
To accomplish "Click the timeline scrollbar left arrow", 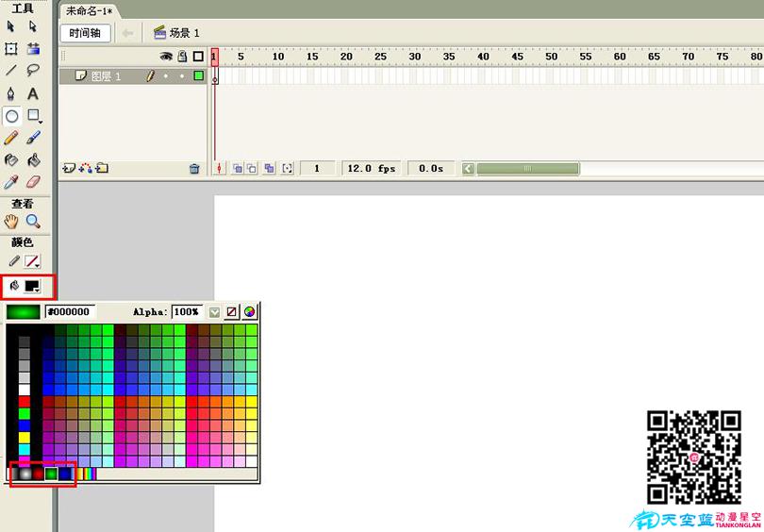I will 468,169.
